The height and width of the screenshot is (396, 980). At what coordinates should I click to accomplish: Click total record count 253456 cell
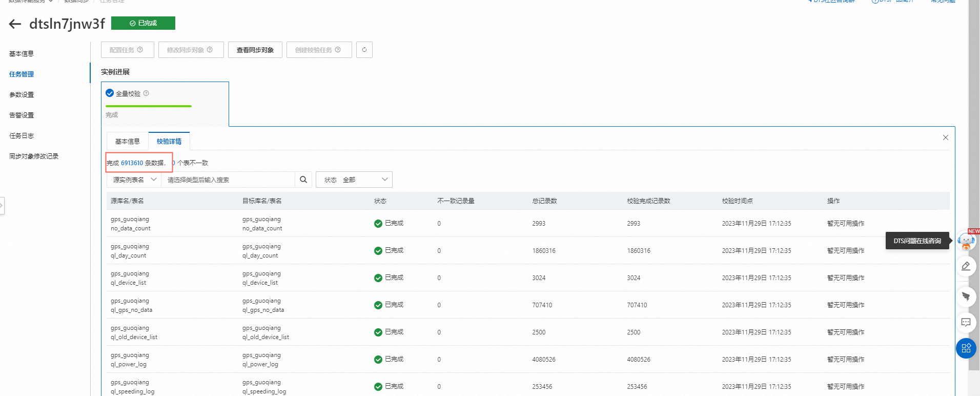542,387
